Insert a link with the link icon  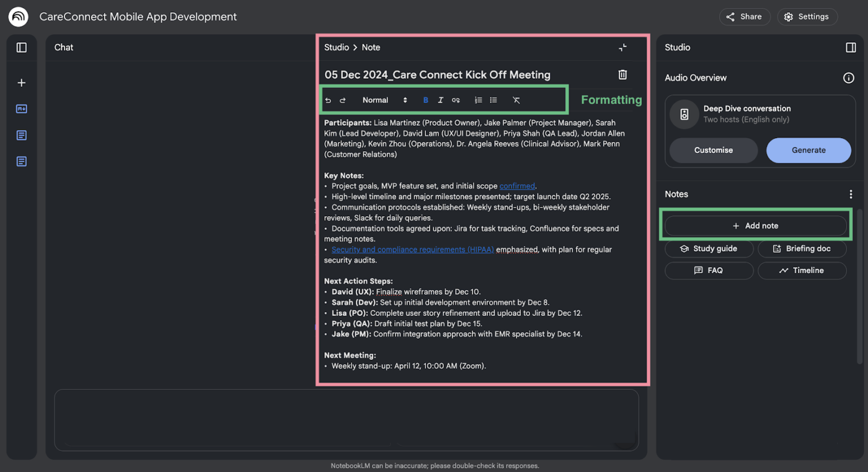pyautogui.click(x=456, y=100)
